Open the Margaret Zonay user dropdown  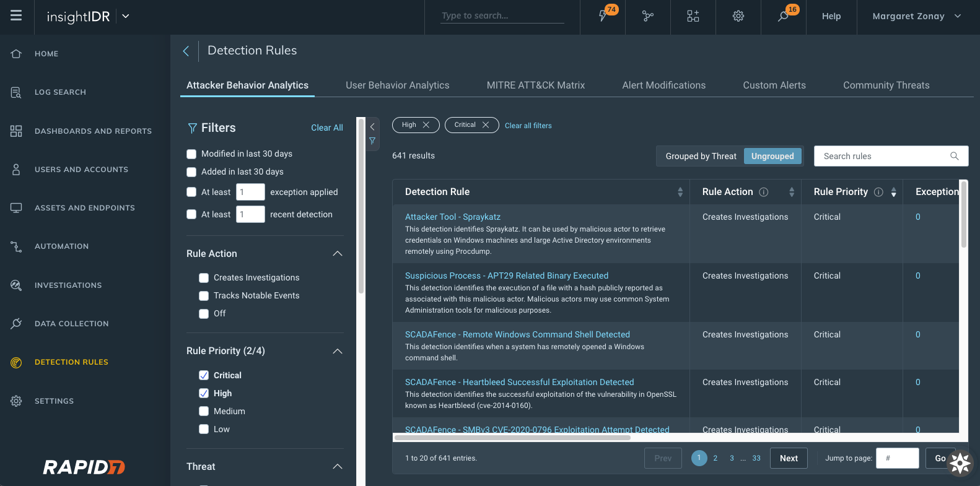tap(916, 16)
